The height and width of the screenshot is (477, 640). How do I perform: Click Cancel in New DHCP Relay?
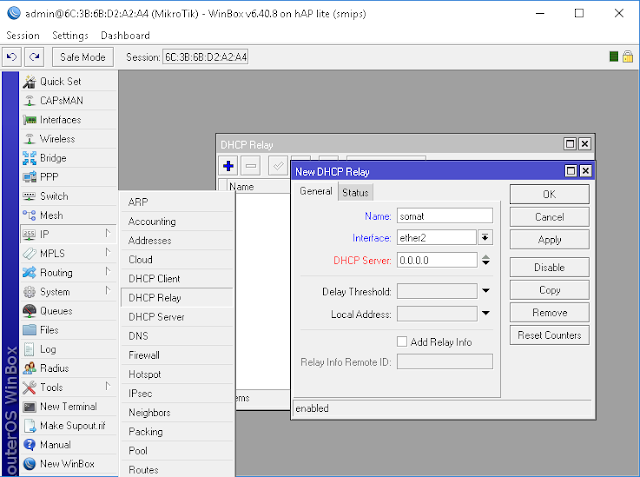click(549, 217)
